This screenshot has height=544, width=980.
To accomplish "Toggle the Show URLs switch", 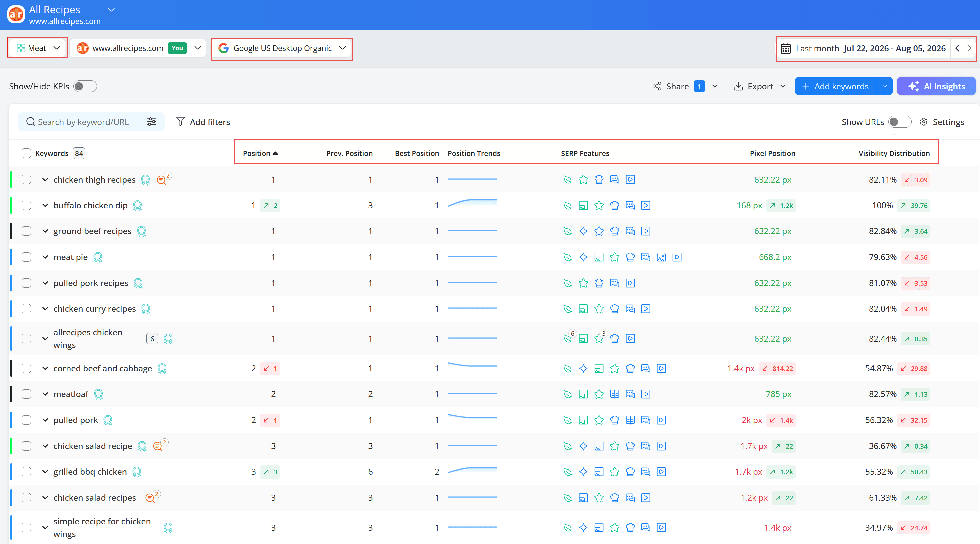I will (899, 122).
